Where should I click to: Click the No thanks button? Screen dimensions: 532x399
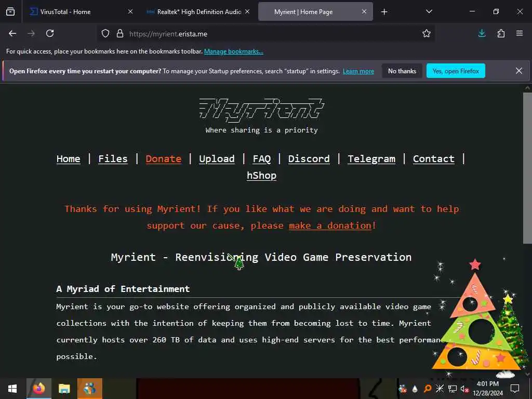[402, 71]
